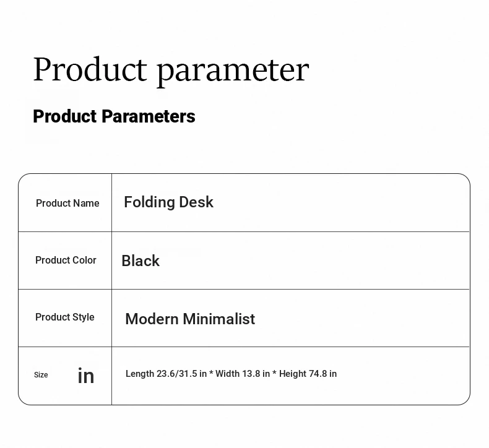The image size is (489, 448).
Task: Click the word 'Minimalist' in style row
Action: point(219,319)
